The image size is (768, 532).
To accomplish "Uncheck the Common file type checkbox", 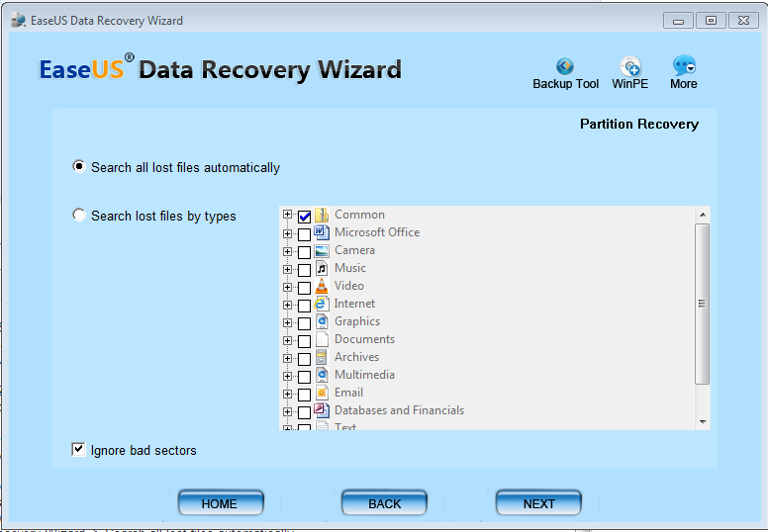I will pos(304,217).
